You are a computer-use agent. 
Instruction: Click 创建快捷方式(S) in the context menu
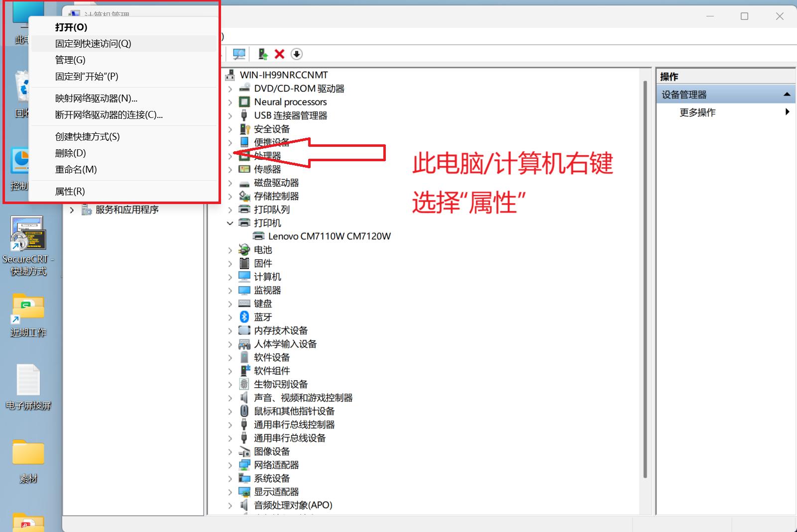point(87,136)
